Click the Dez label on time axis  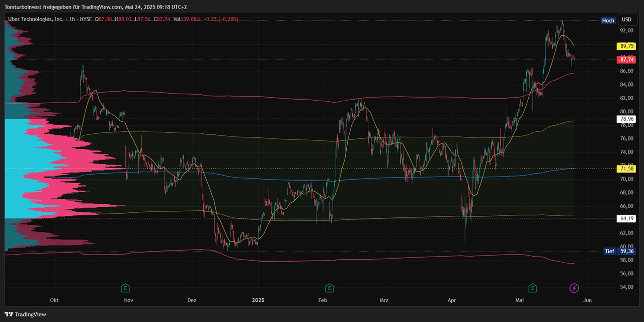(x=192, y=300)
